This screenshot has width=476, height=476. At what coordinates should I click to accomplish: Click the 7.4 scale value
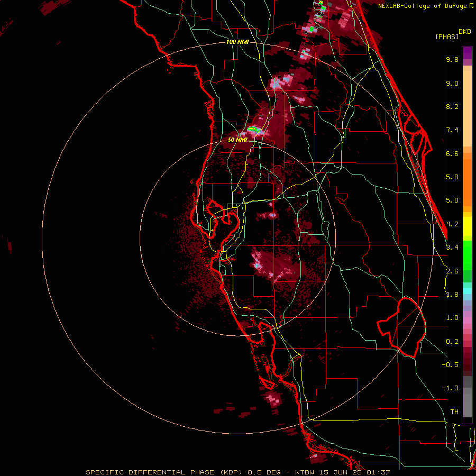(452, 130)
